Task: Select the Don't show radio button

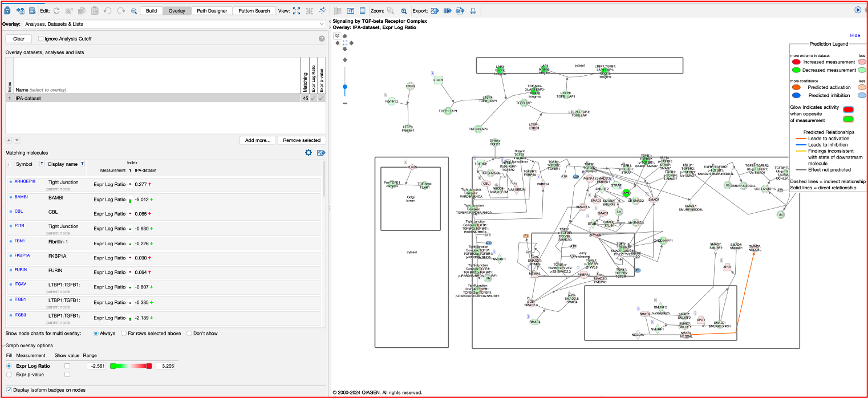Action: click(189, 333)
